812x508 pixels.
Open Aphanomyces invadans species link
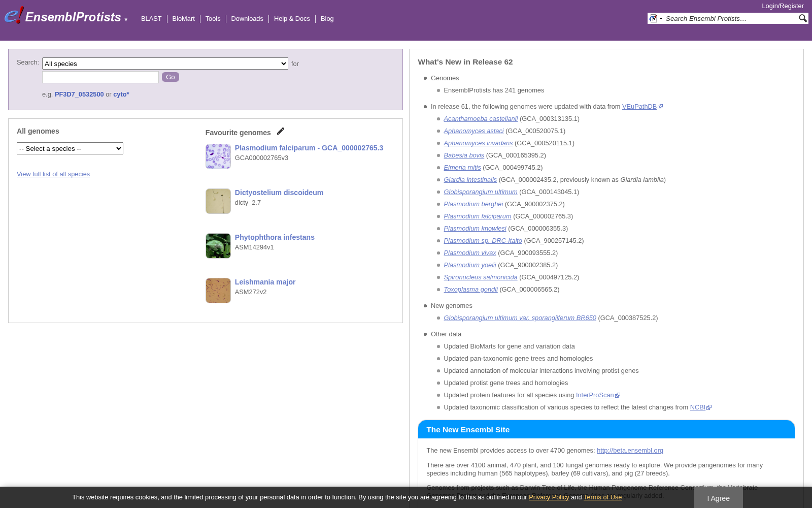[478, 143]
